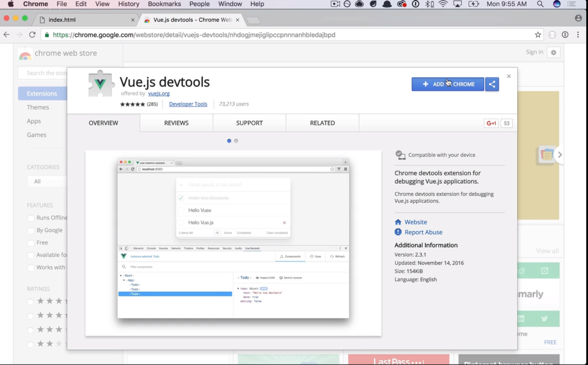Screen dimensions: 588x365
Task: Open the Wi-Fi status menu
Action: [x=443, y=4]
